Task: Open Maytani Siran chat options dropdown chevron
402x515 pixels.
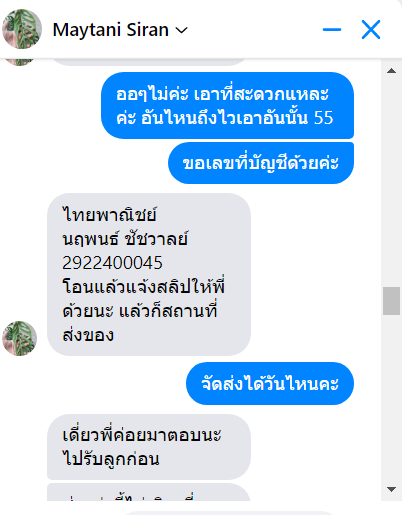Action: (182, 30)
